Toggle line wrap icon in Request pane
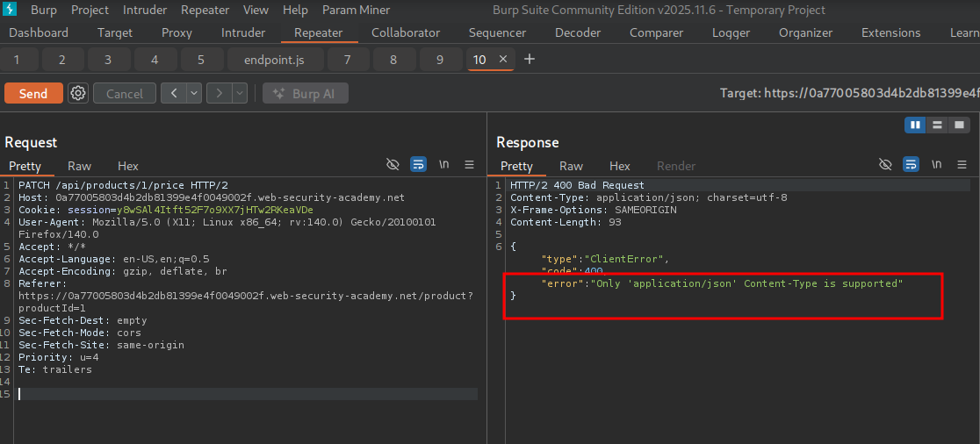 tap(418, 165)
